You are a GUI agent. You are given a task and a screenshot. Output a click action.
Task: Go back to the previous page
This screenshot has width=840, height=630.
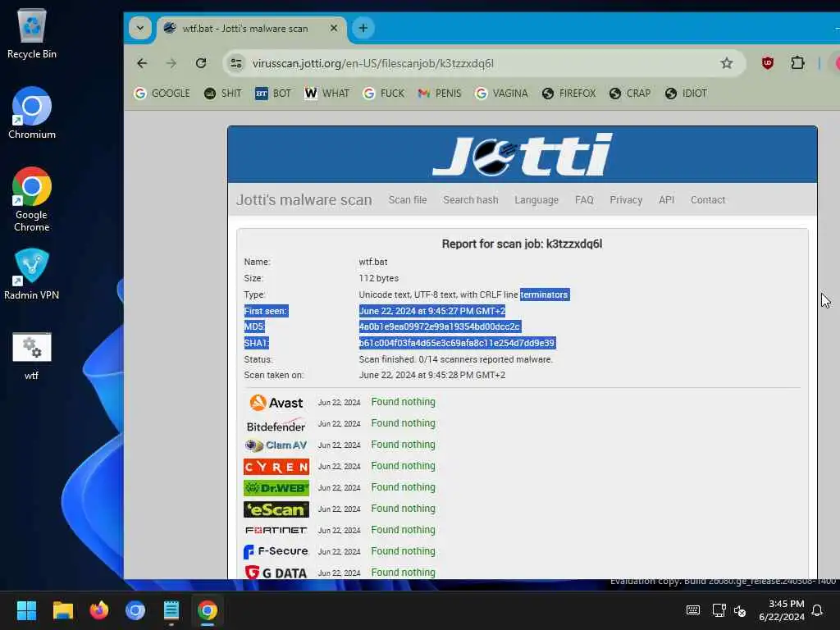pyautogui.click(x=142, y=63)
